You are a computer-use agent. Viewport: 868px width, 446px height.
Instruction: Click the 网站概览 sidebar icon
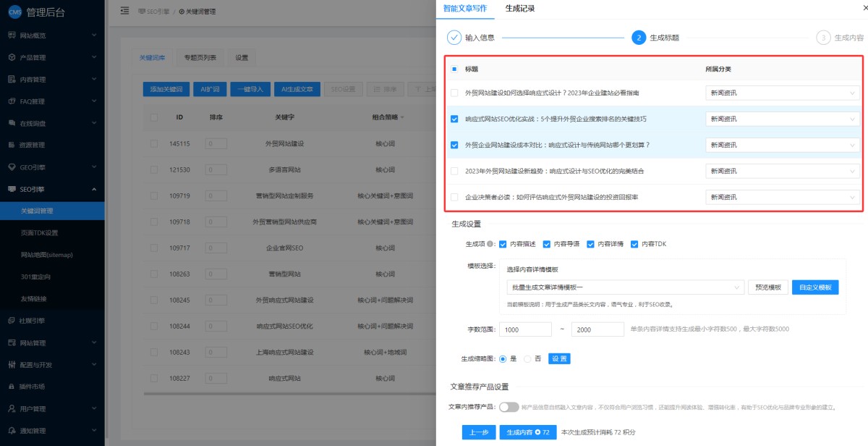pyautogui.click(x=12, y=35)
